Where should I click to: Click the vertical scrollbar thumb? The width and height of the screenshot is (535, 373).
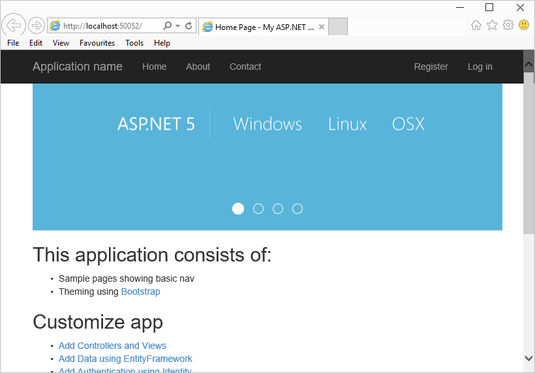click(529, 153)
